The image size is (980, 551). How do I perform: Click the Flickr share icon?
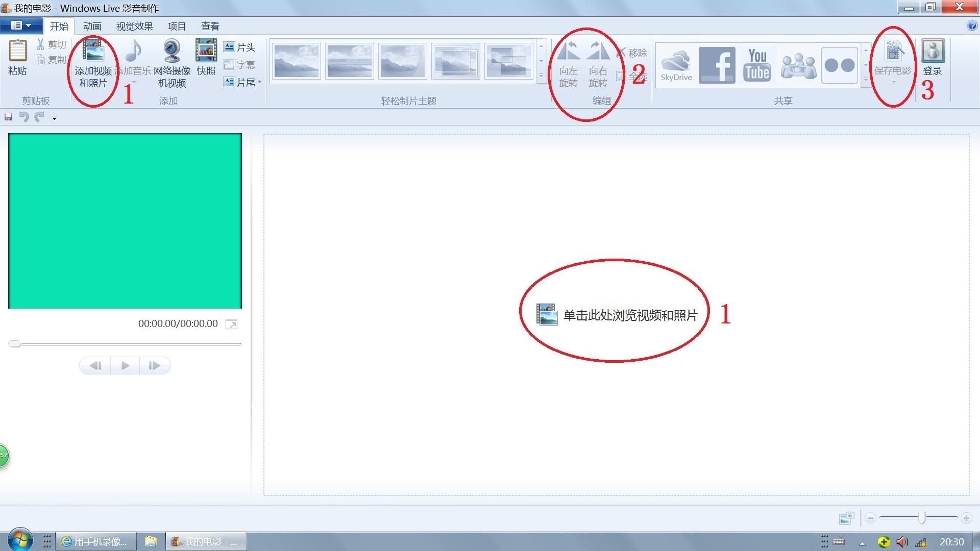tap(839, 65)
